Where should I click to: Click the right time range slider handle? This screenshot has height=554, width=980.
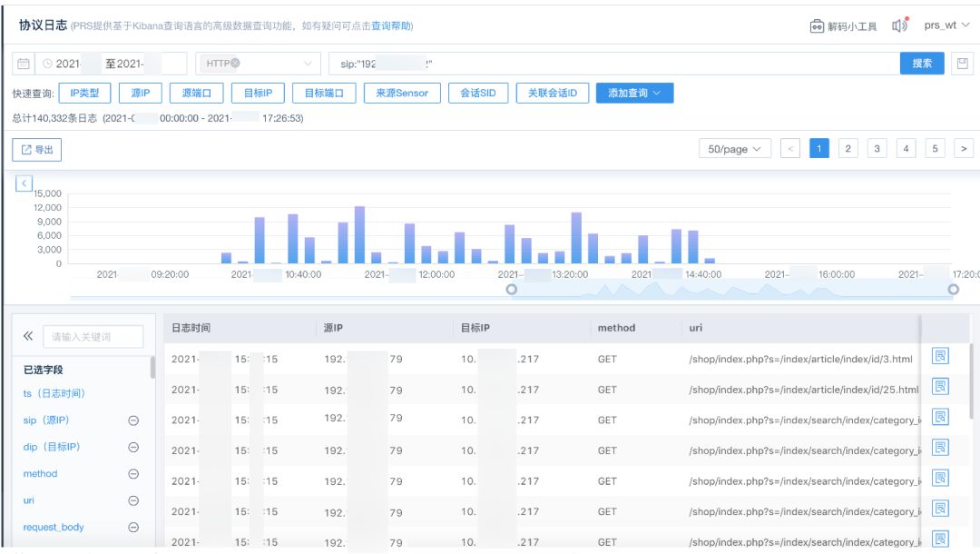point(953,290)
